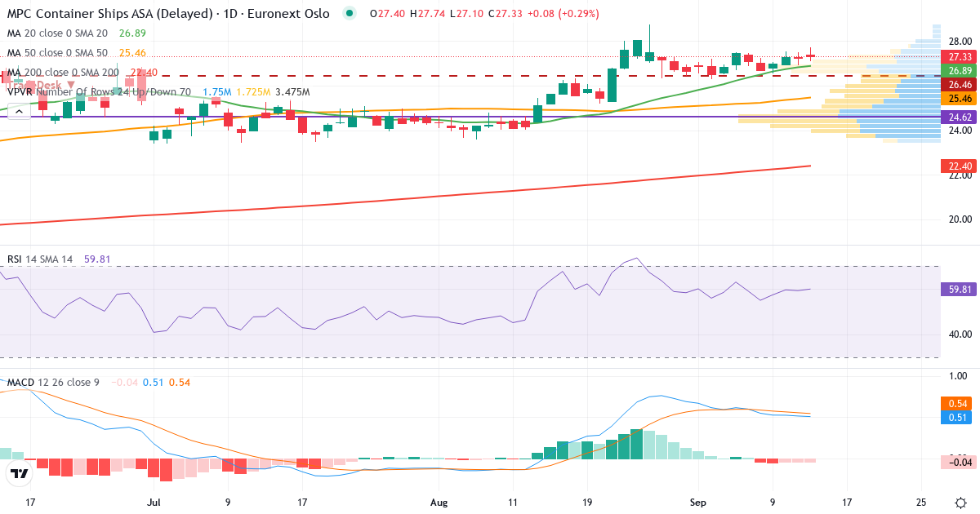Click the C27.33 close value

click(x=505, y=14)
